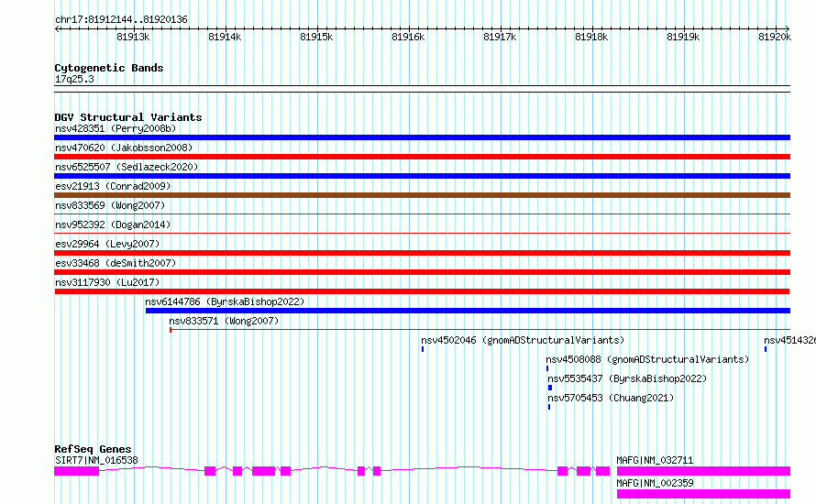Open the nsv952392 (Dogan2014) label

113,225
